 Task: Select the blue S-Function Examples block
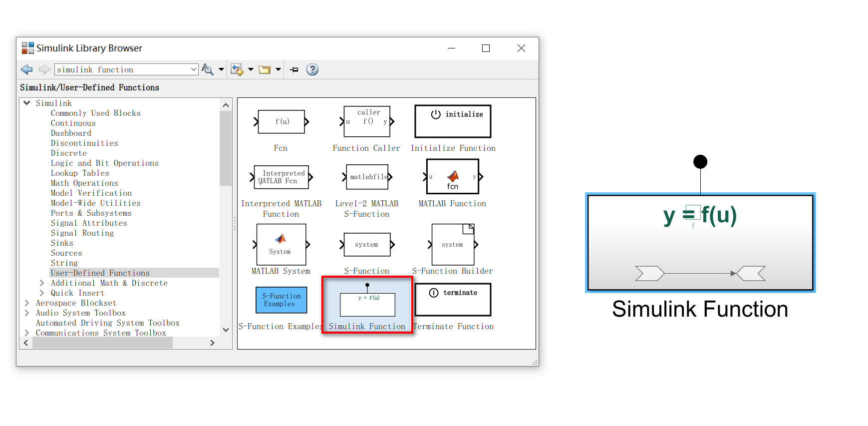point(281,300)
